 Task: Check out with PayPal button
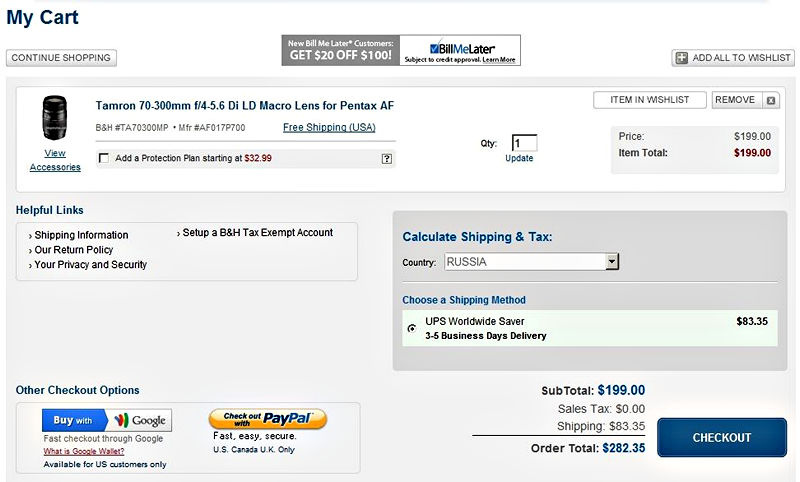click(x=267, y=418)
